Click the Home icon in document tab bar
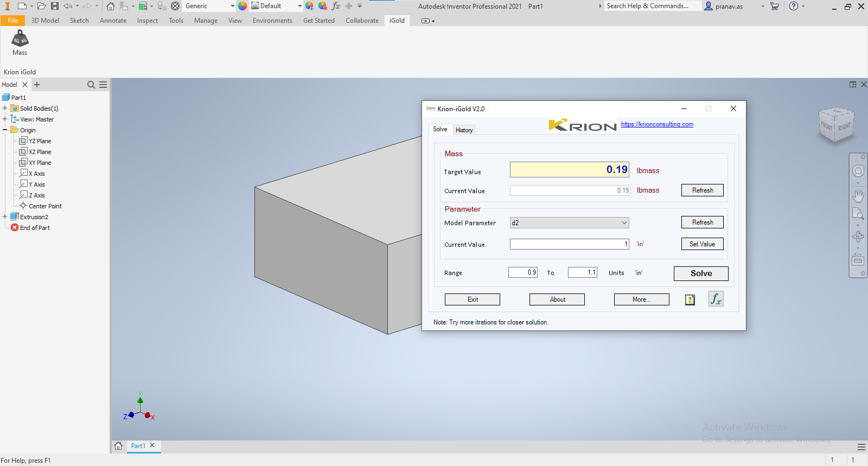 click(x=118, y=446)
